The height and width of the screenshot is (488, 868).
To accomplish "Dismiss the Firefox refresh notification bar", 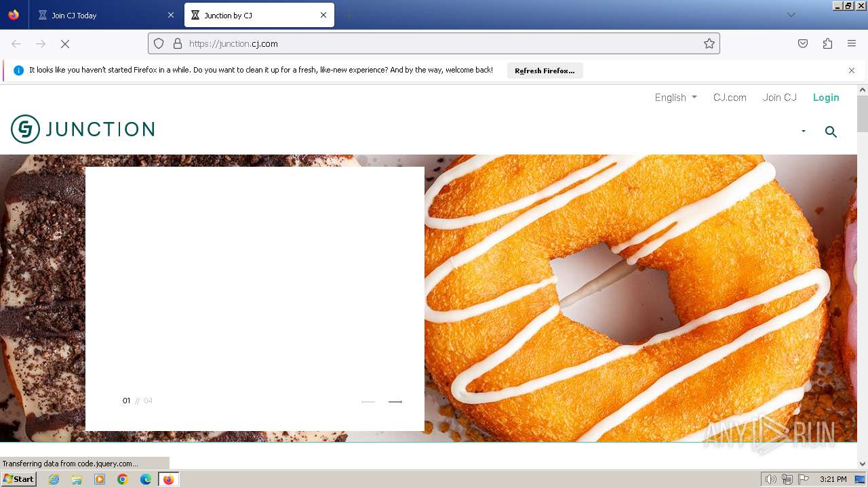I will point(852,70).
